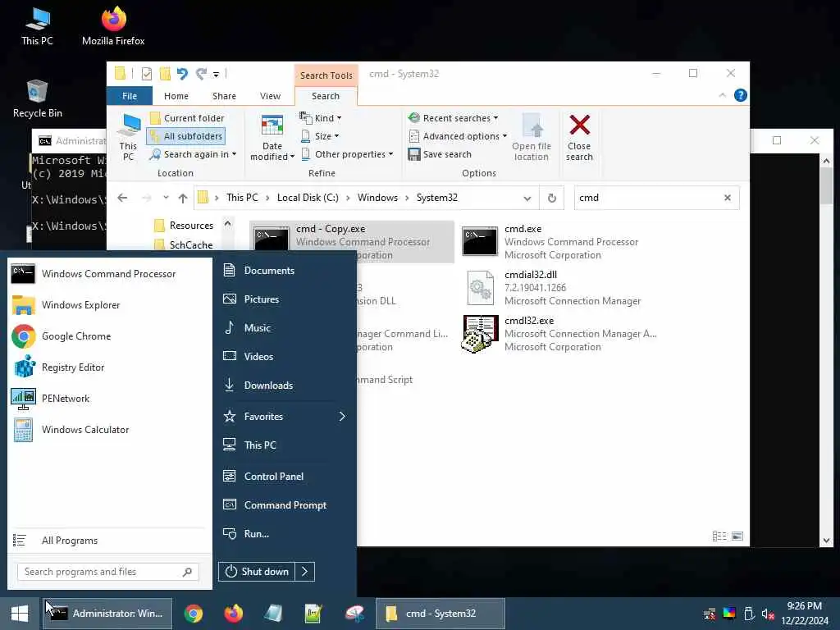
Task: Clear the cmd search box
Action: (728, 198)
